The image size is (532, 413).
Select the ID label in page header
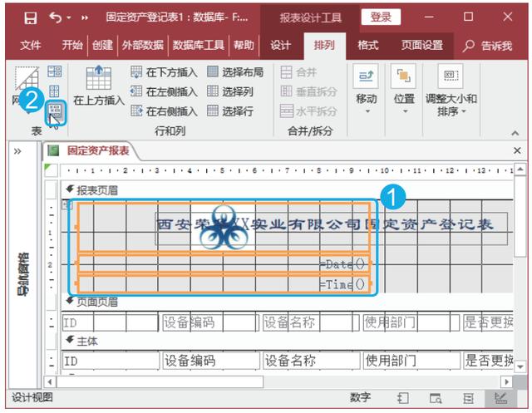(x=111, y=322)
